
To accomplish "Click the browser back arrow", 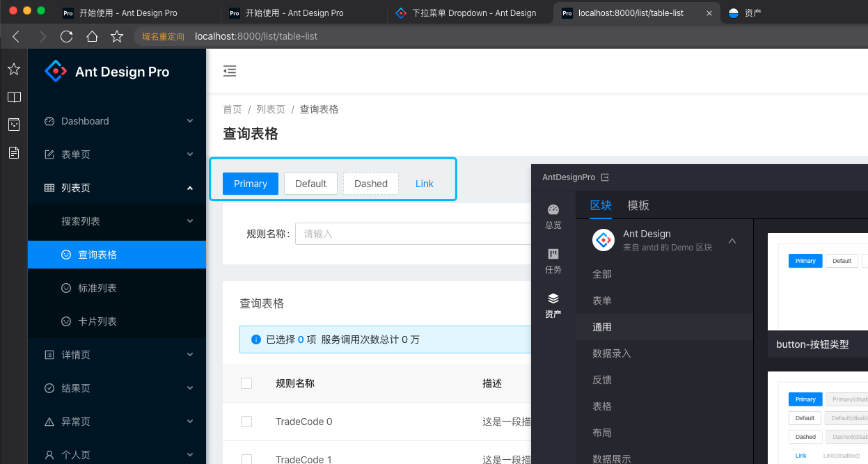I will click(16, 36).
